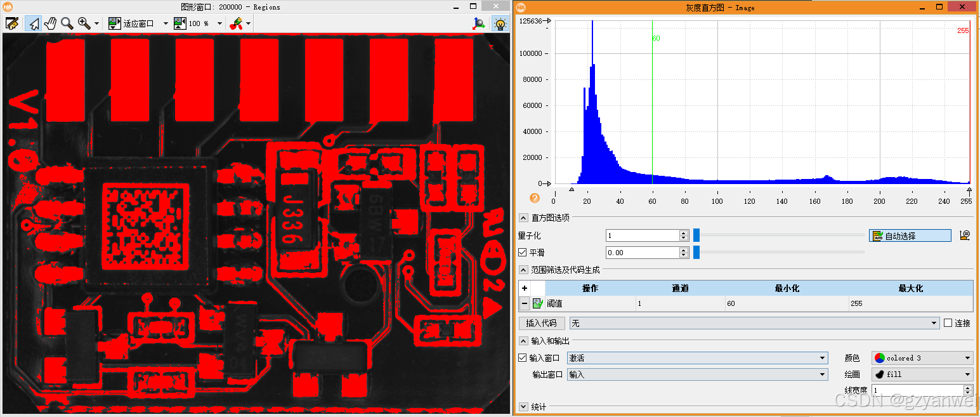Screen dimensions: 980x417
Task: Collapse the 范围筛选及代码生成 section
Action: [523, 270]
